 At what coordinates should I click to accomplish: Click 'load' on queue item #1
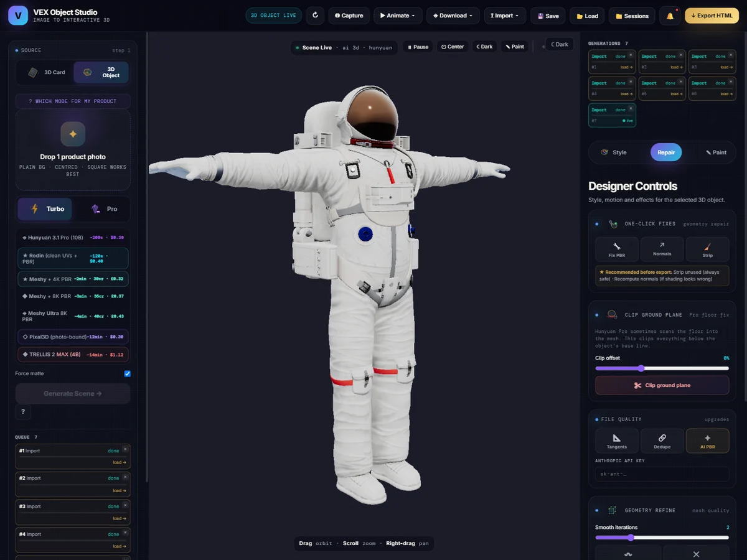pyautogui.click(x=120, y=462)
